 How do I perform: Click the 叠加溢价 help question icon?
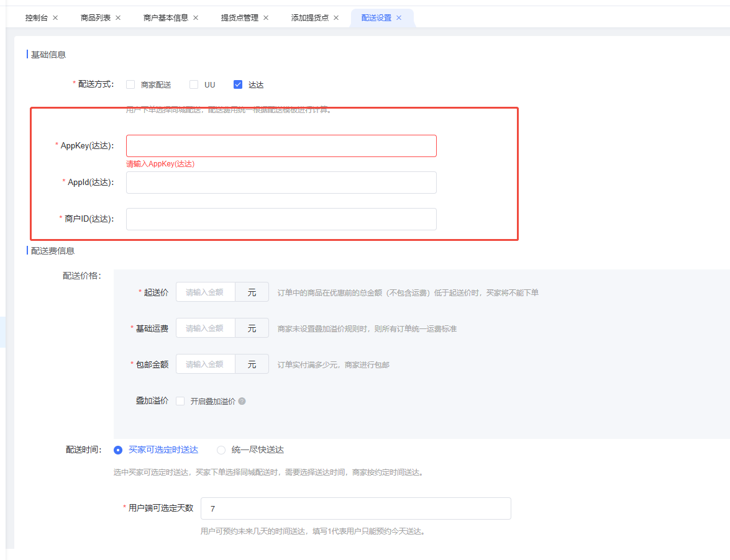point(242,401)
